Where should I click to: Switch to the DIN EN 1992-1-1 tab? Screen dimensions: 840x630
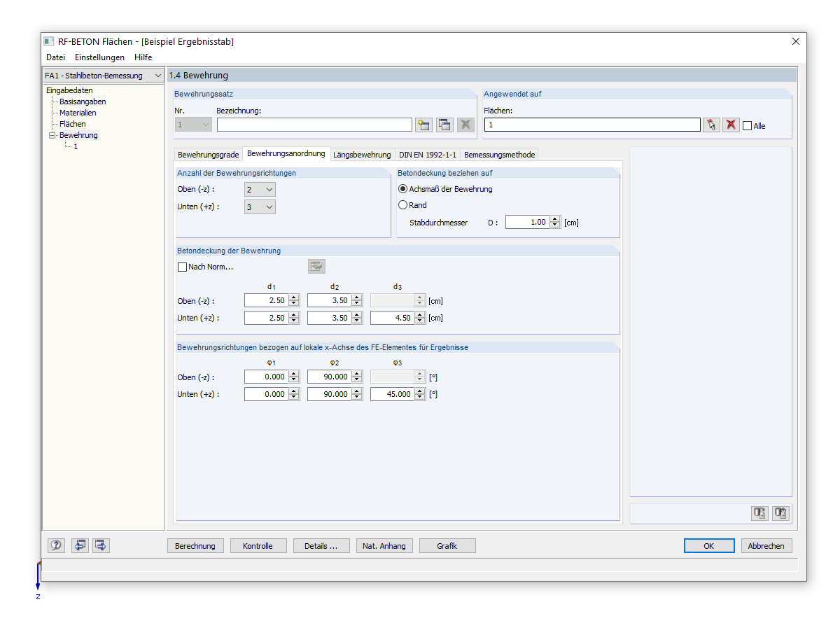[x=428, y=155]
